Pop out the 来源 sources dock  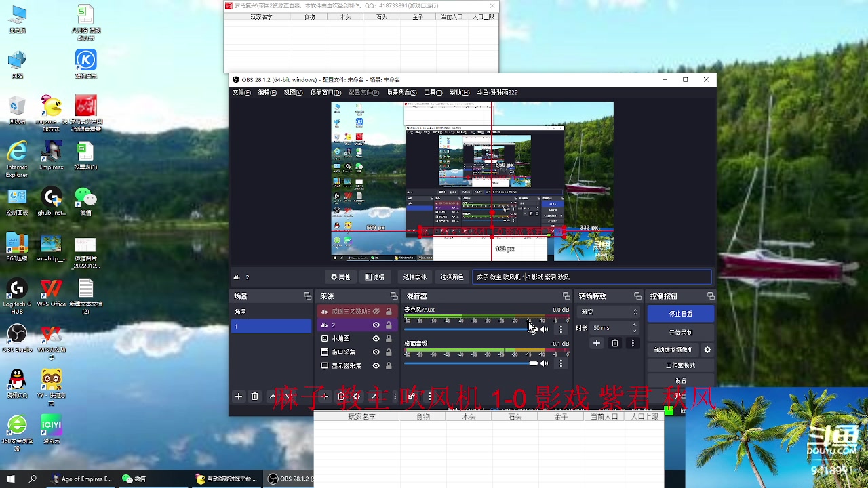393,296
